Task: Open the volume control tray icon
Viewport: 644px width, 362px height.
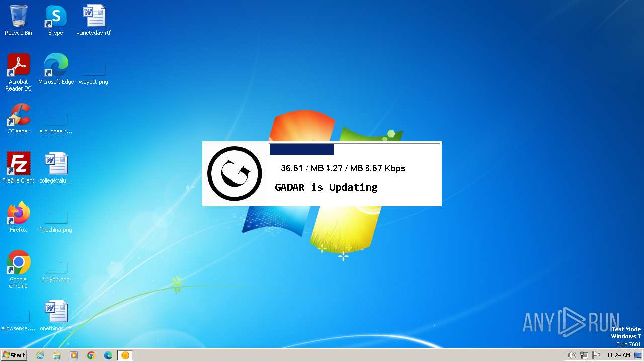Action: (572, 355)
